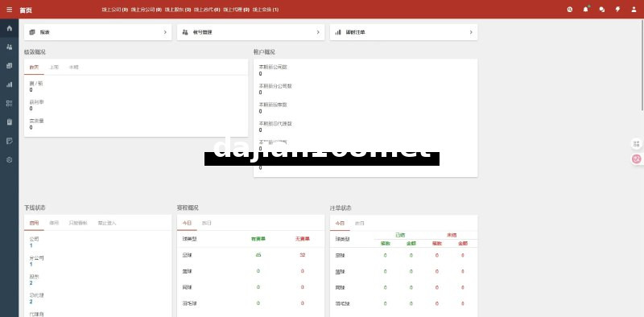The height and width of the screenshot is (317, 644).
Task: Open the reports documents icon in sidebar
Action: (10, 66)
